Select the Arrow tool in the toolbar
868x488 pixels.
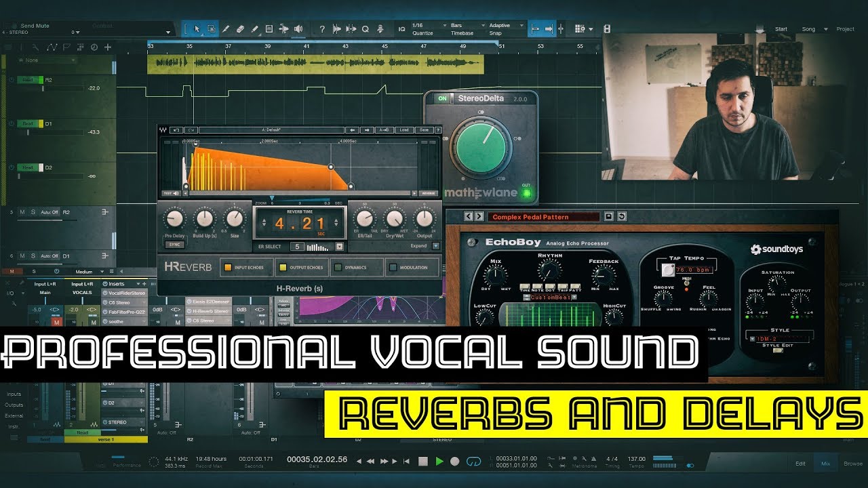click(x=197, y=29)
